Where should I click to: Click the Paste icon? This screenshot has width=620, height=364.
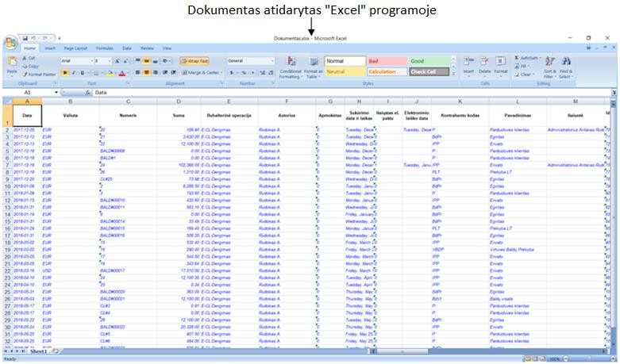coord(11,63)
